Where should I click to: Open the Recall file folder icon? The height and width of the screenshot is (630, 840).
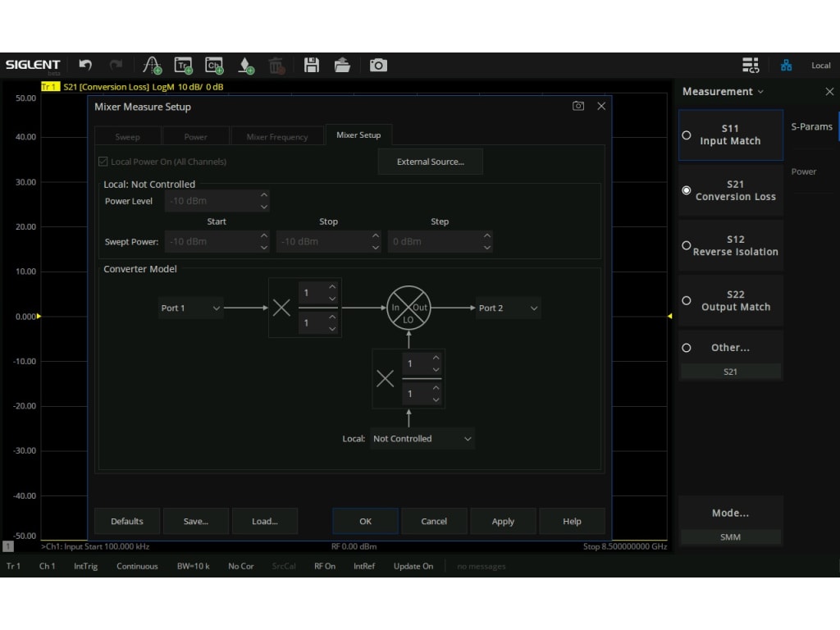343,65
